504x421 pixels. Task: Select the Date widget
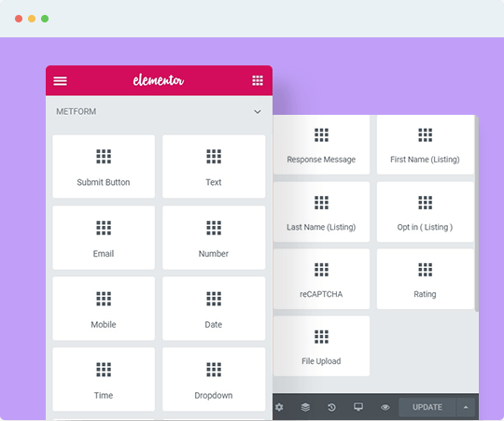click(214, 309)
